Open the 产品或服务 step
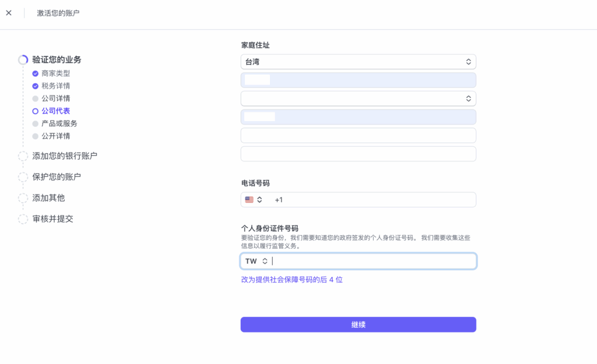The height and width of the screenshot is (364, 597). click(59, 123)
